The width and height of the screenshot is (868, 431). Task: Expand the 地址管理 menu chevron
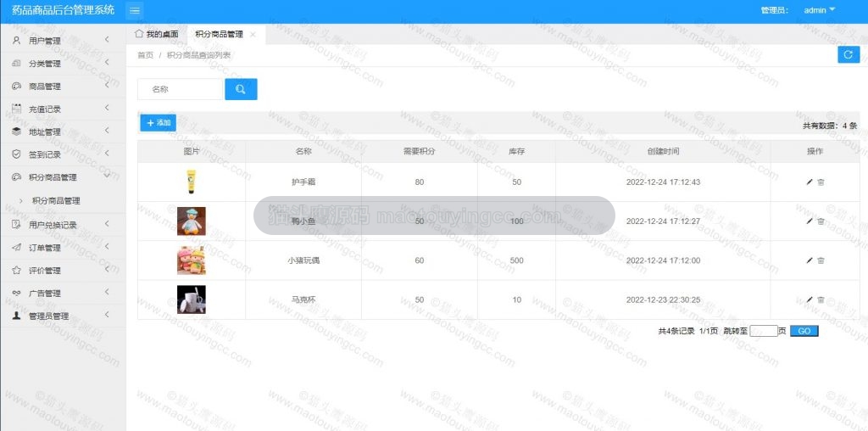point(107,130)
